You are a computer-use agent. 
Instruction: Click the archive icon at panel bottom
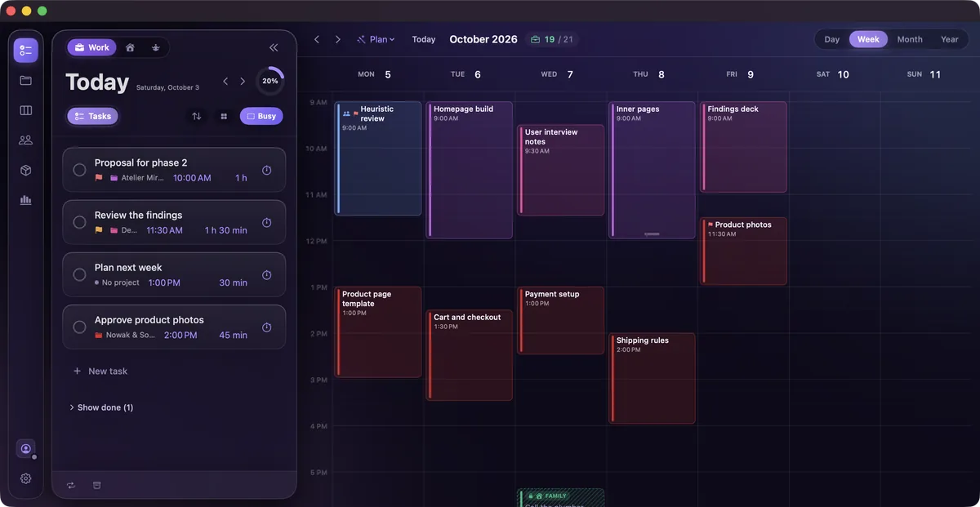pos(96,486)
